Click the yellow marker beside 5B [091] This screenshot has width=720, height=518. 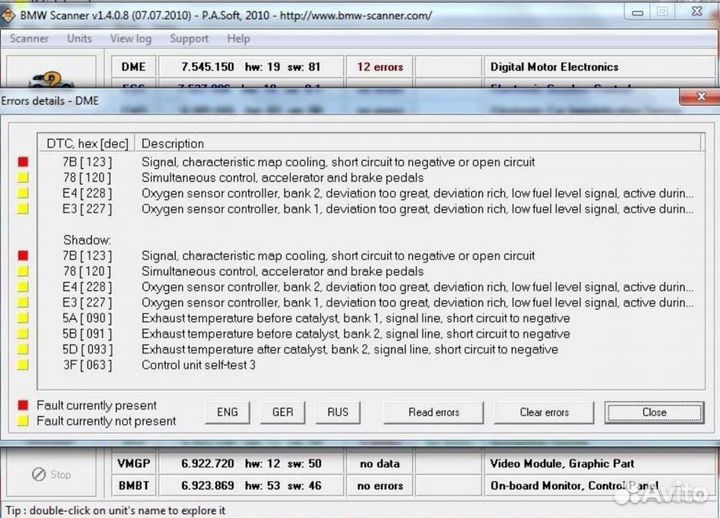(22, 334)
